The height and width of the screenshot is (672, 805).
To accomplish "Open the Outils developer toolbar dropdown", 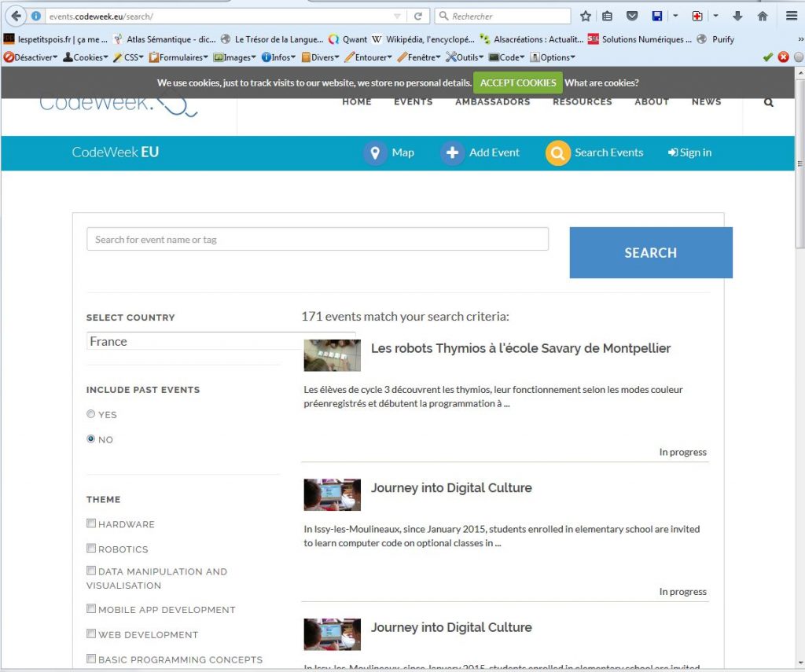I will (x=466, y=57).
